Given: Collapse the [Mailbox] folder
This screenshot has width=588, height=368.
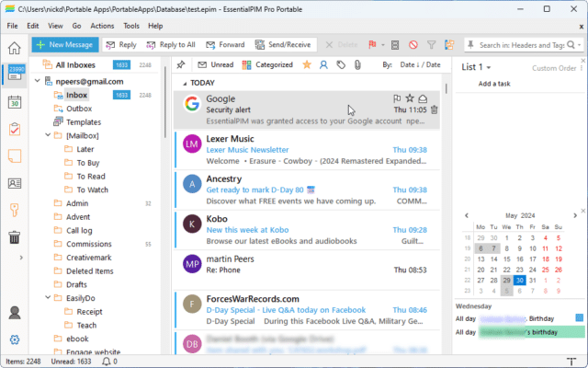Looking at the screenshot, I should point(48,135).
